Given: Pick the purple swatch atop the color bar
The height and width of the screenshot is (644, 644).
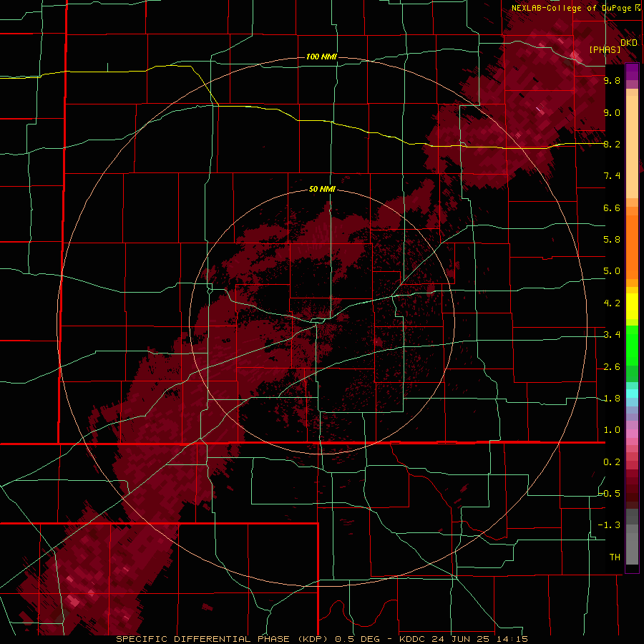Looking at the screenshot, I should [x=632, y=72].
